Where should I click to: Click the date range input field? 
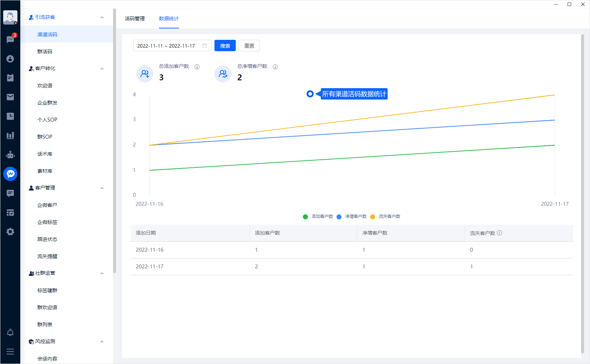(x=172, y=45)
